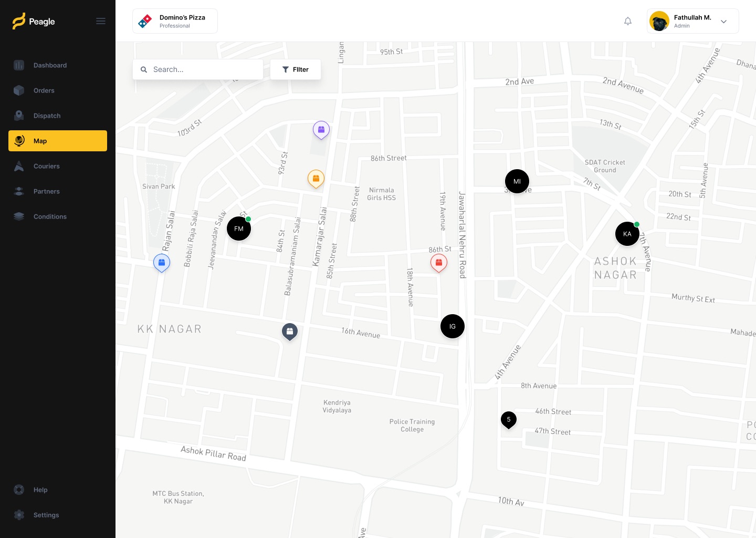
Task: Select the purple store pin
Action: click(x=321, y=130)
